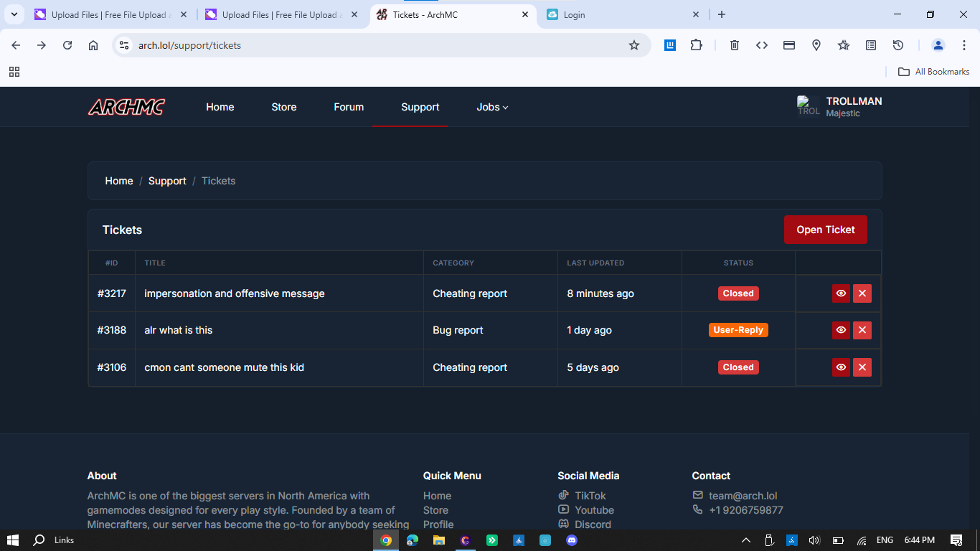Open the Windows Start menu

pyautogui.click(x=13, y=540)
